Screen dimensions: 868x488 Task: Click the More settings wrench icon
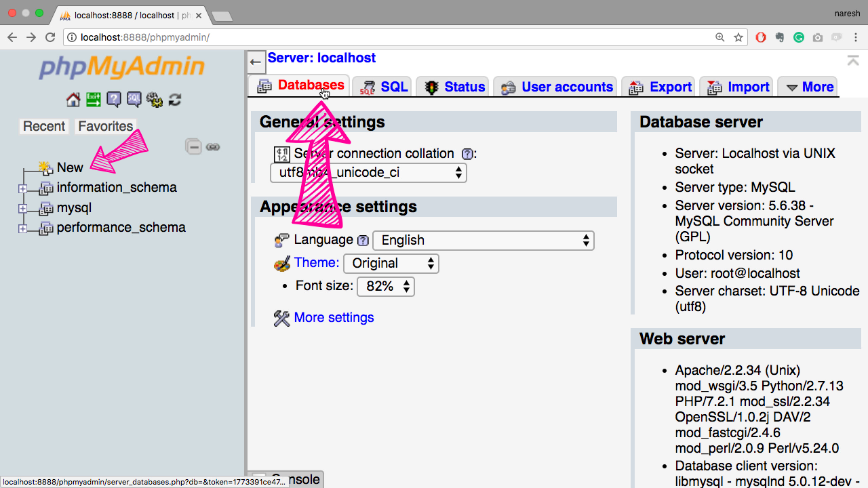tap(281, 318)
